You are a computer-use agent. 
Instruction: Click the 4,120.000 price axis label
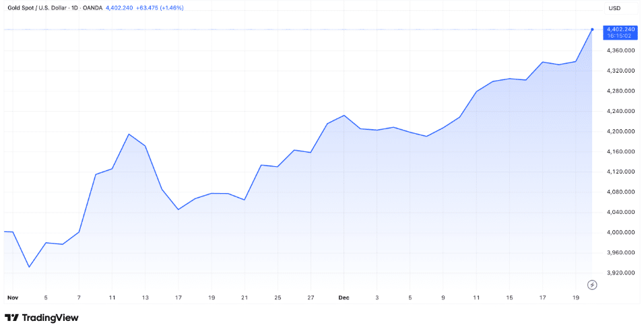(619, 172)
